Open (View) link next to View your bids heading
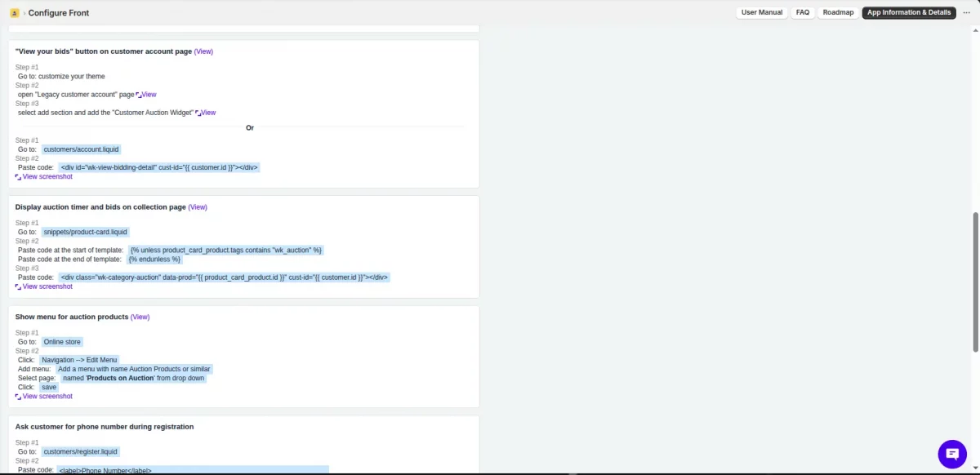Screen dimensions: 980x475 coord(203,51)
